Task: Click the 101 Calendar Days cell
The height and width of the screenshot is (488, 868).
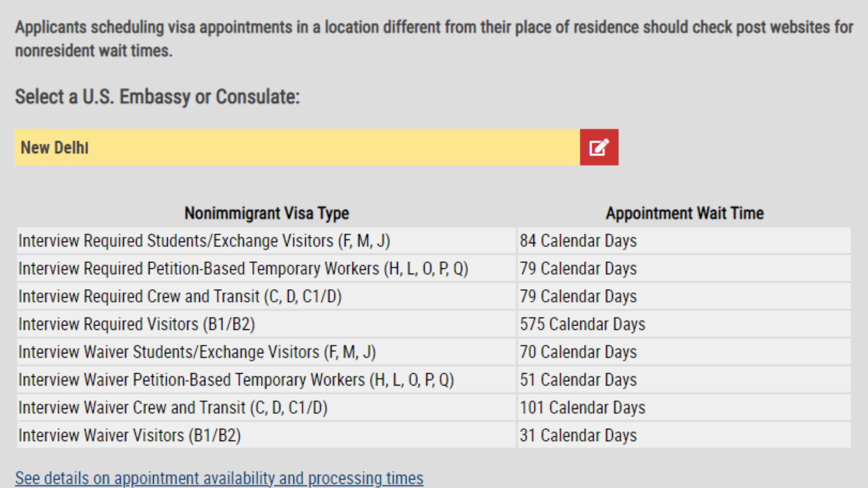Action: click(684, 408)
